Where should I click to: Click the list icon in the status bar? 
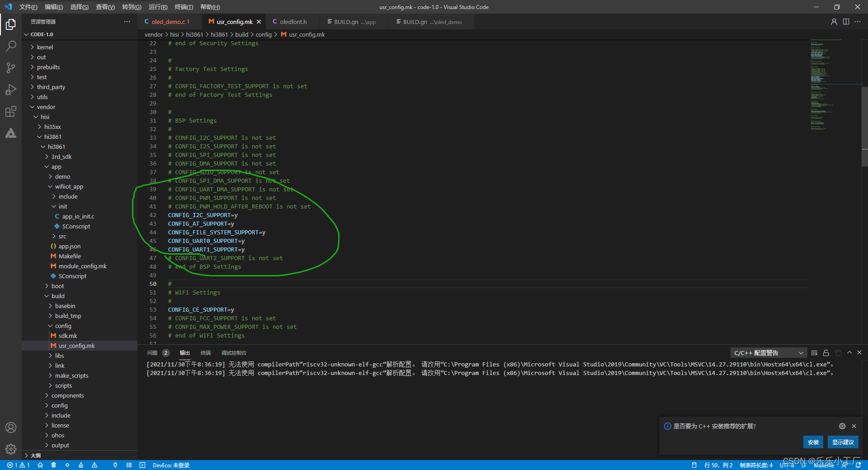(x=129, y=465)
